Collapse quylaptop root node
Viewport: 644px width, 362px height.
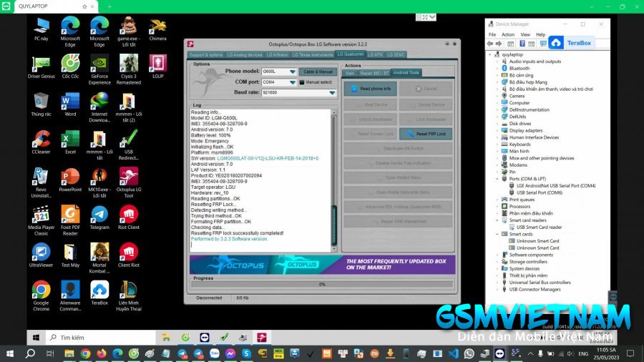click(489, 54)
